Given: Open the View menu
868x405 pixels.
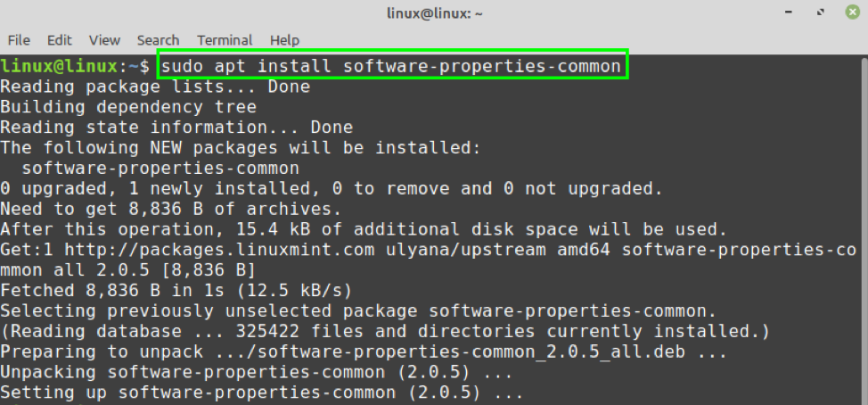Looking at the screenshot, I should click(x=104, y=40).
